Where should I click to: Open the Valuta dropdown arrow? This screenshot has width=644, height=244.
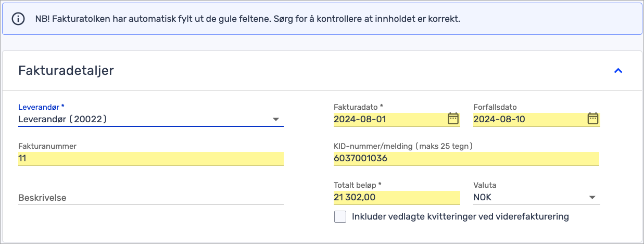(x=592, y=198)
